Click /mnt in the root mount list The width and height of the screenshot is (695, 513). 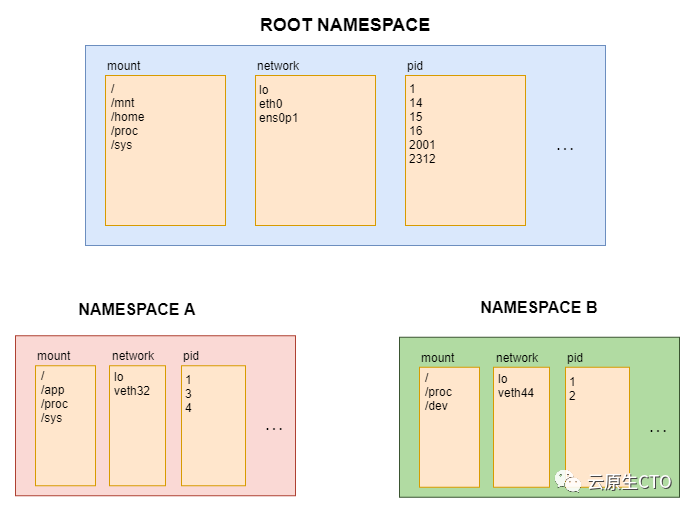click(123, 103)
